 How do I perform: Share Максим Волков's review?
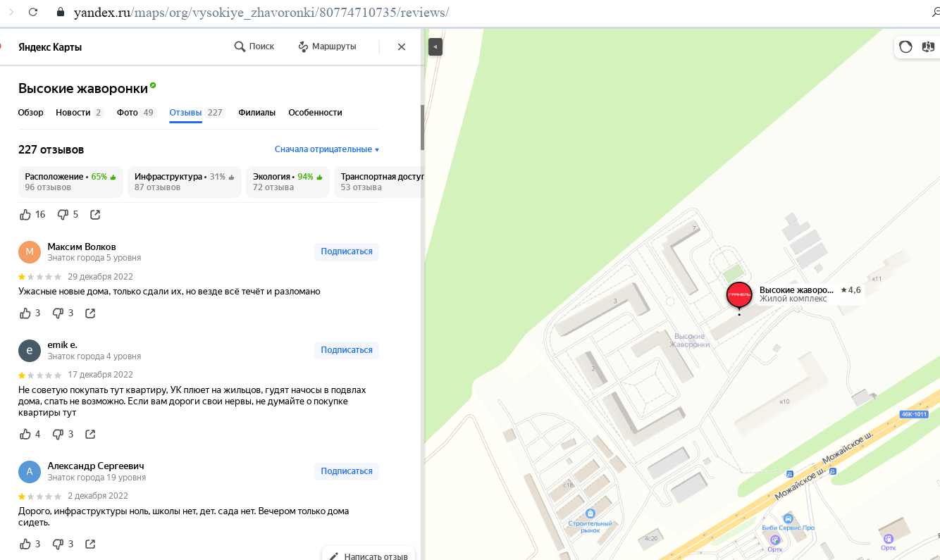coord(90,313)
